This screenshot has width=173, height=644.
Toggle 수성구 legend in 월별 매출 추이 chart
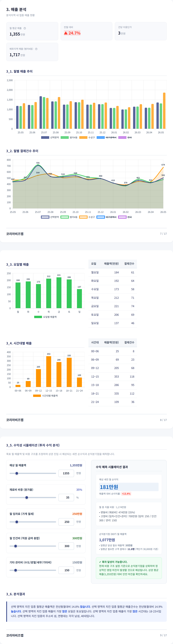pos(87,137)
